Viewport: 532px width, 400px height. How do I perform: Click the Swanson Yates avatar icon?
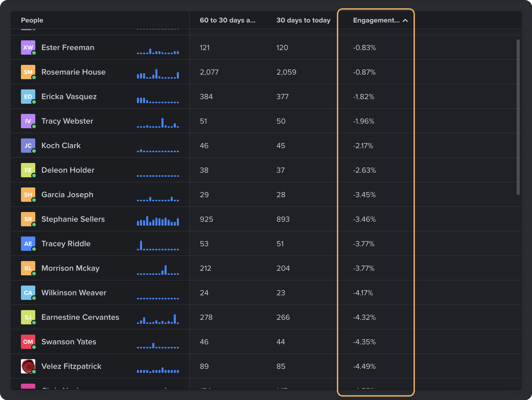[28, 341]
